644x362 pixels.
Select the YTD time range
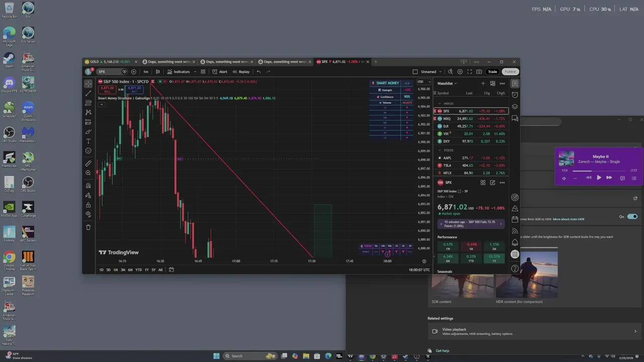138,270
